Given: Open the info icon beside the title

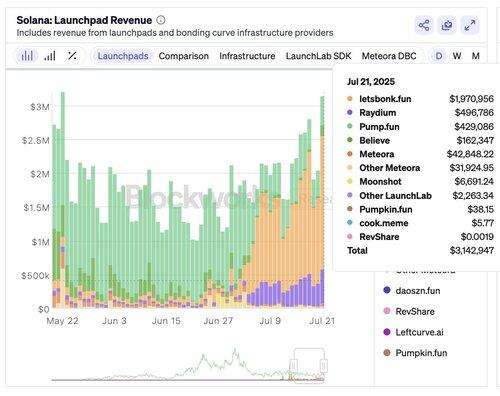Looking at the screenshot, I should point(161,20).
